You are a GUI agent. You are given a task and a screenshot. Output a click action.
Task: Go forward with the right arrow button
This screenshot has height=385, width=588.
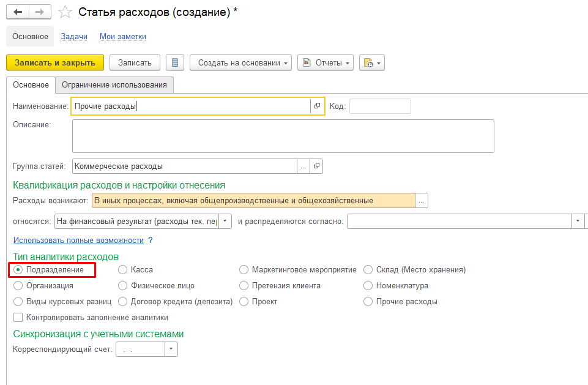pos(40,12)
